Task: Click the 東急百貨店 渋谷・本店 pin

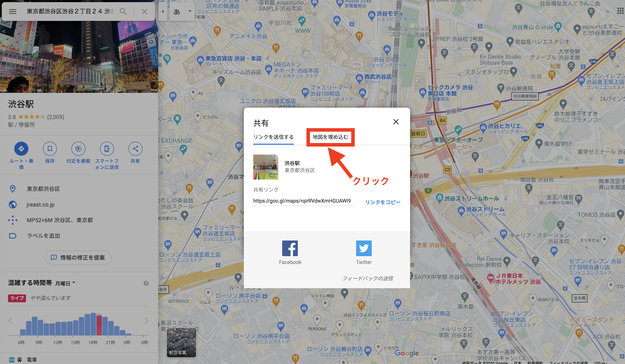Action: (x=200, y=60)
